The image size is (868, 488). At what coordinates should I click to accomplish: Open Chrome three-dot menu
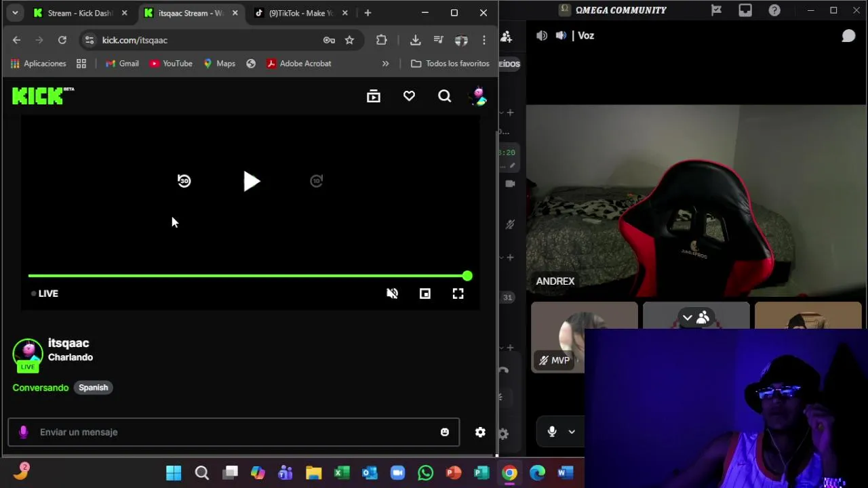pyautogui.click(x=484, y=40)
